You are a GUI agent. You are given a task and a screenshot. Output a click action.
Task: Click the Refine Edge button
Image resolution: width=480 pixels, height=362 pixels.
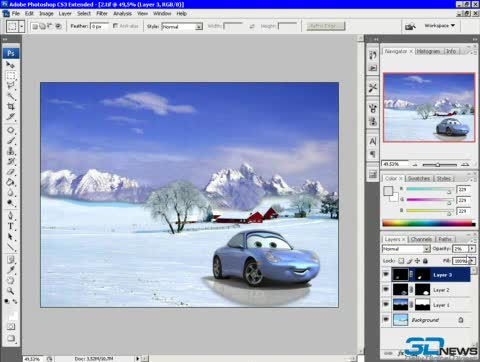point(326,26)
